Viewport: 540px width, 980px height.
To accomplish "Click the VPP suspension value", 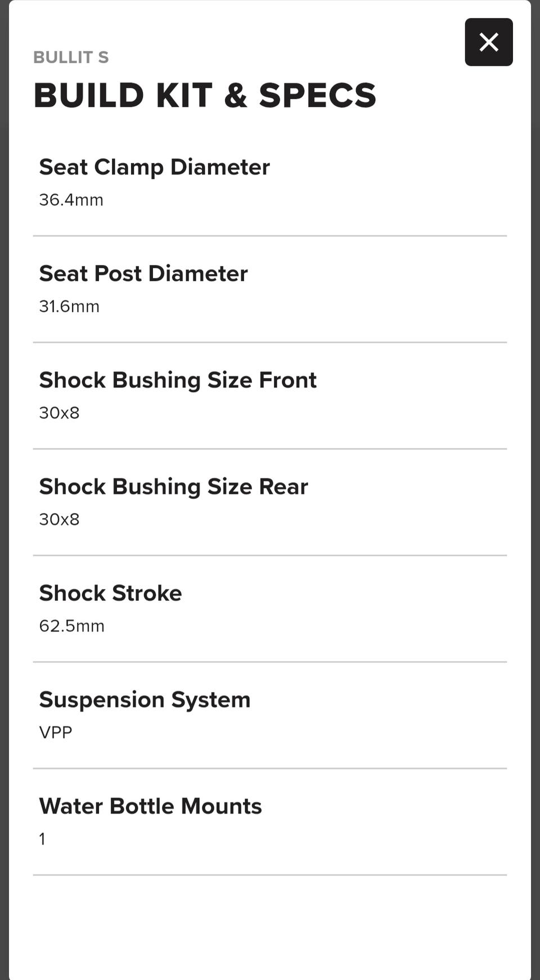I will [55, 732].
